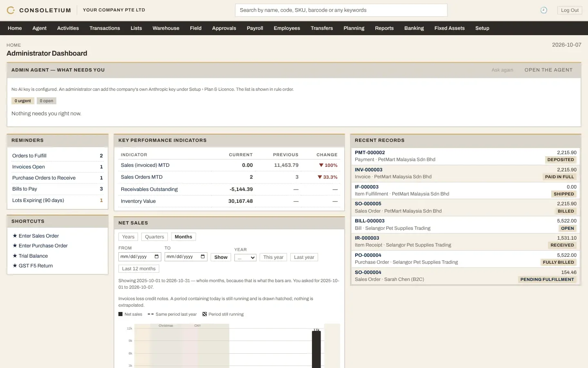
Task: Focus the global search field
Action: point(341,10)
